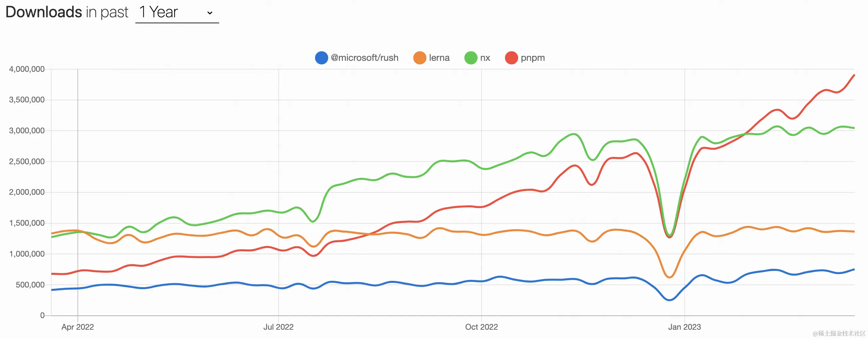Click the Jan 2023 axis label

pos(684,327)
